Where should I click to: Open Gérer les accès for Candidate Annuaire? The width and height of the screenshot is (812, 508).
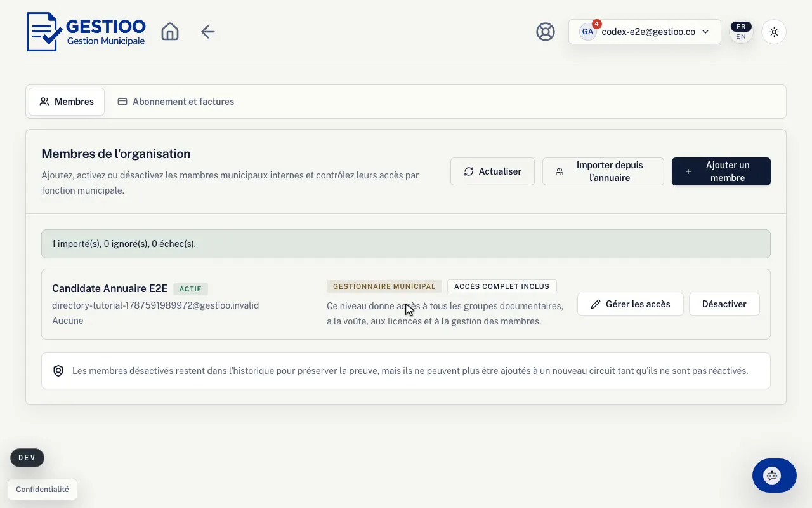(630, 304)
